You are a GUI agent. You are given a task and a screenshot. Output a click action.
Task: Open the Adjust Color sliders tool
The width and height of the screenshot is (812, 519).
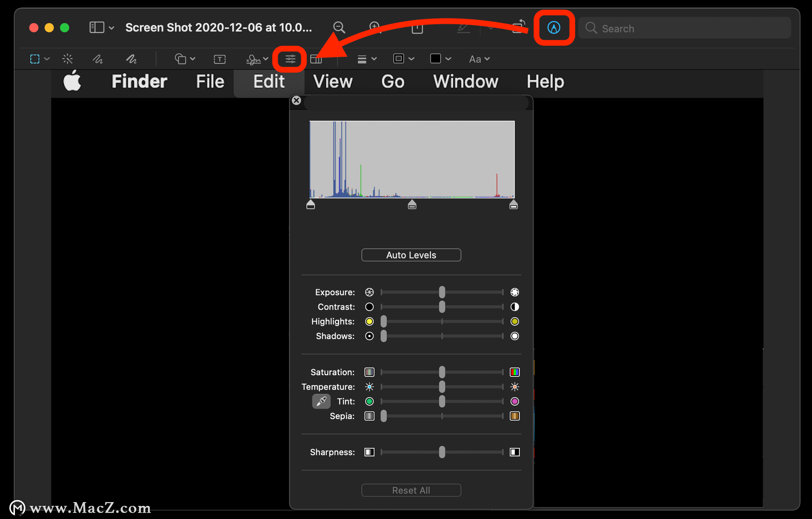[290, 59]
